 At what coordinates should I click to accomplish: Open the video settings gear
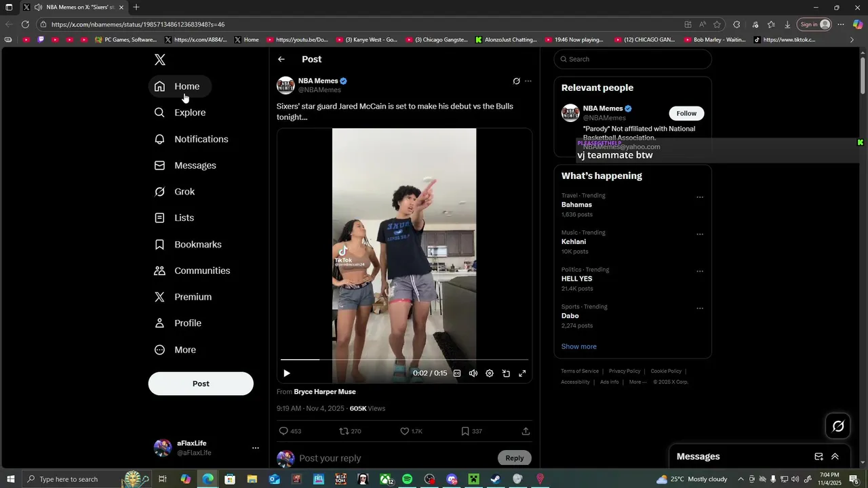click(490, 373)
